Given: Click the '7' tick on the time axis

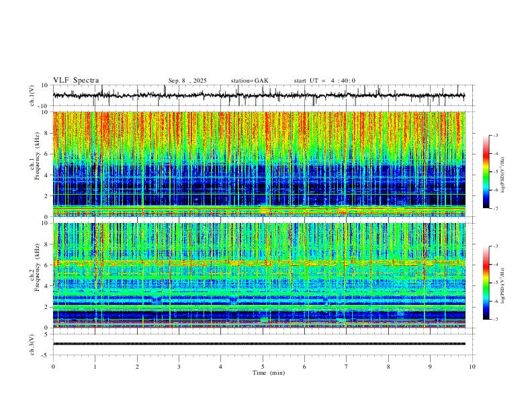Looking at the screenshot, I should [x=347, y=367].
